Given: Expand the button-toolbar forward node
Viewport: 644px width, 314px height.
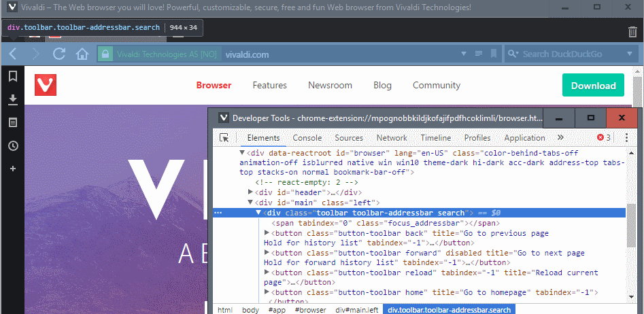Looking at the screenshot, I should pos(267,252).
